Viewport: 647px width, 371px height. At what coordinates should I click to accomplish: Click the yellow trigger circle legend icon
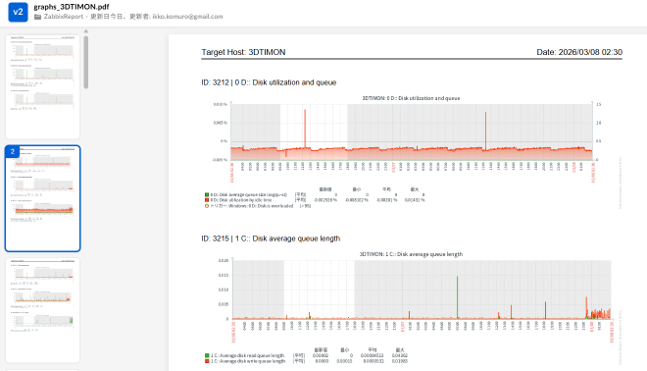point(207,206)
